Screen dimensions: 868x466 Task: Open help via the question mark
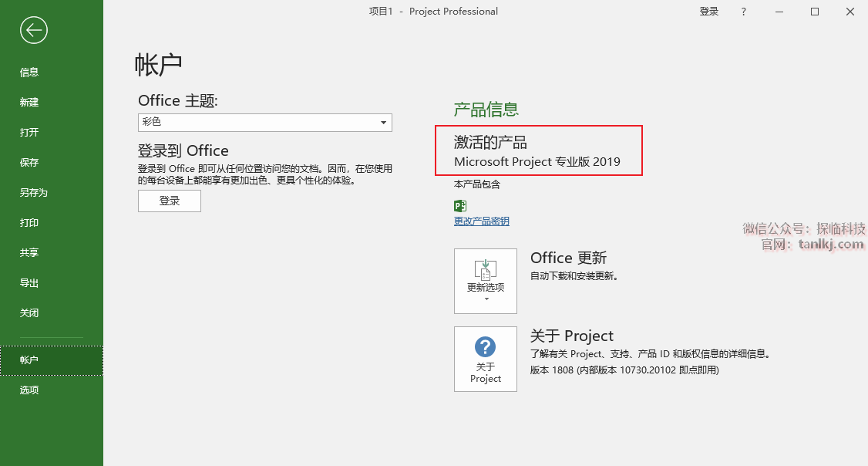(743, 12)
